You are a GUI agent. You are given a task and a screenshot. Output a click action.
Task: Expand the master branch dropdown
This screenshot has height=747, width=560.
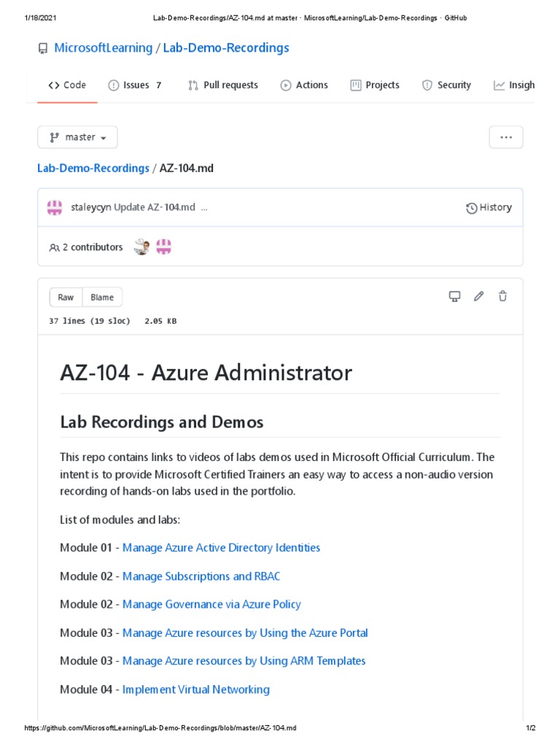point(77,137)
